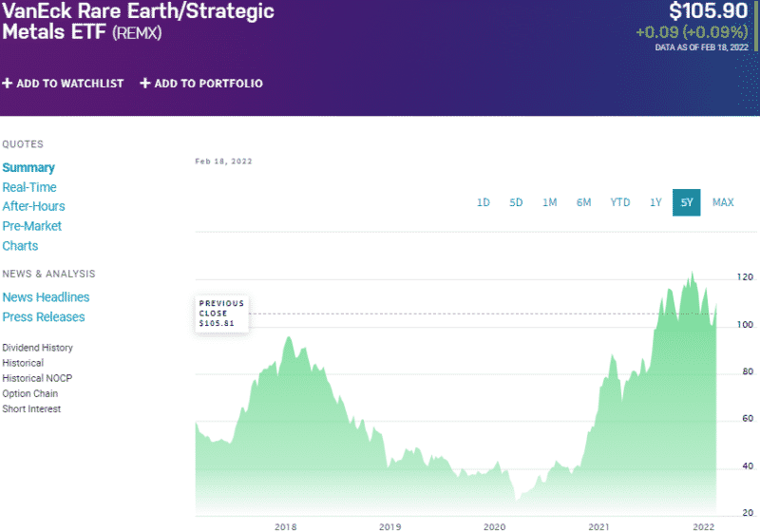760x532 pixels.
Task: Select the active 5Y range tab
Action: (686, 202)
